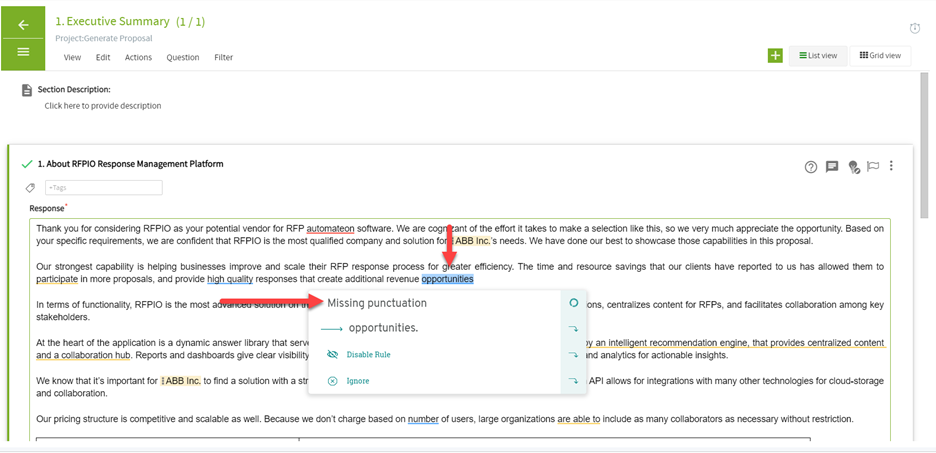Open the three-dot more options menu

pos(891,166)
